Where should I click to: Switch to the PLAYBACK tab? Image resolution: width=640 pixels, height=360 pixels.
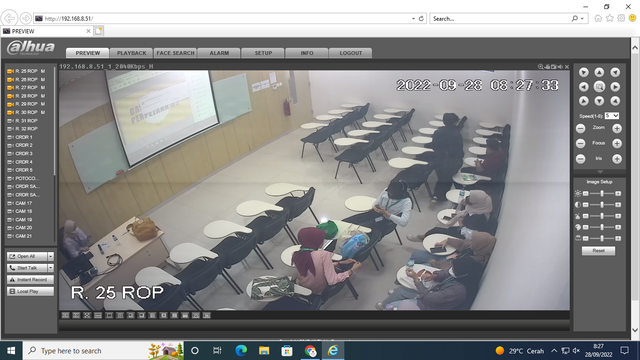click(131, 53)
